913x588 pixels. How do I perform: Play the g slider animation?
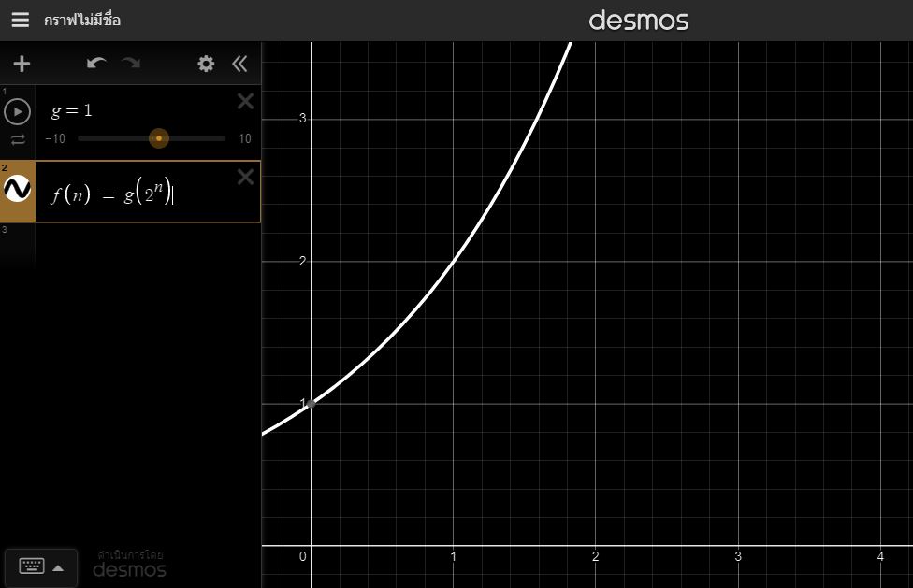click(x=17, y=112)
